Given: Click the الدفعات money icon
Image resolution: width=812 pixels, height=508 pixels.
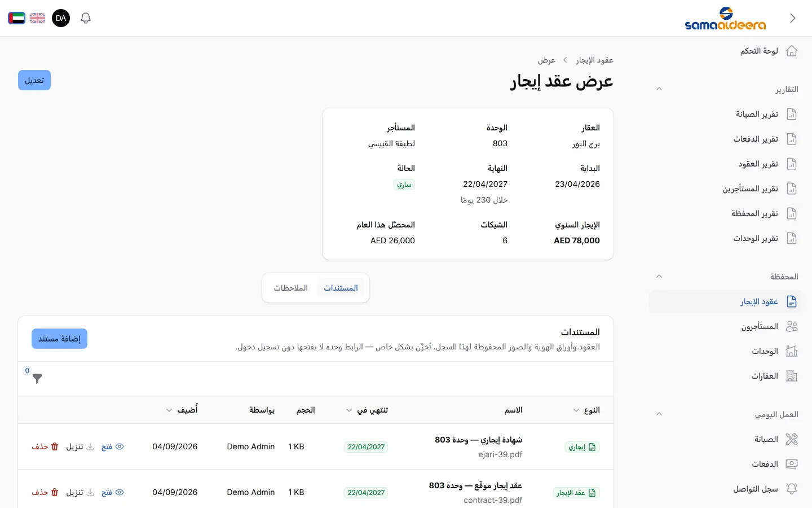Looking at the screenshot, I should click(x=792, y=464).
